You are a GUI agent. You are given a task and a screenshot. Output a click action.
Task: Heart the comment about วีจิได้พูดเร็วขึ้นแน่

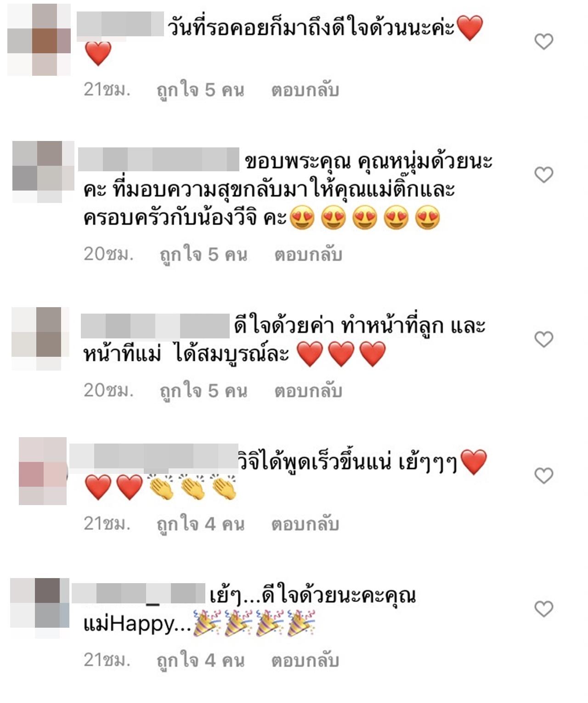click(544, 476)
